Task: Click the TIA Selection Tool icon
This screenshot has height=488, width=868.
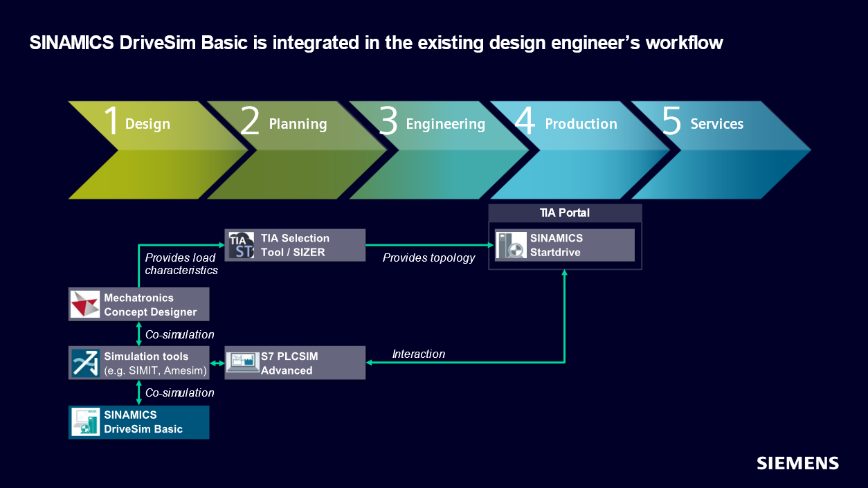Action: tap(242, 245)
